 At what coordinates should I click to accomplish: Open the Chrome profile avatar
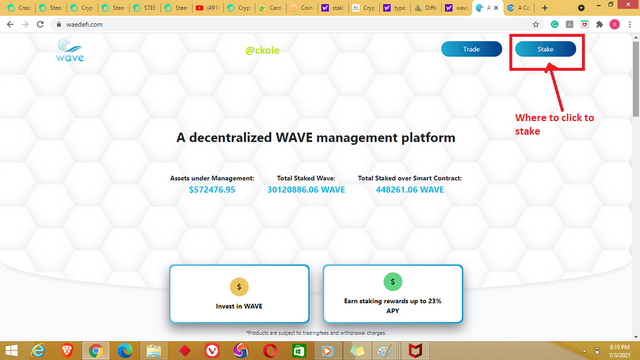pyautogui.click(x=614, y=24)
